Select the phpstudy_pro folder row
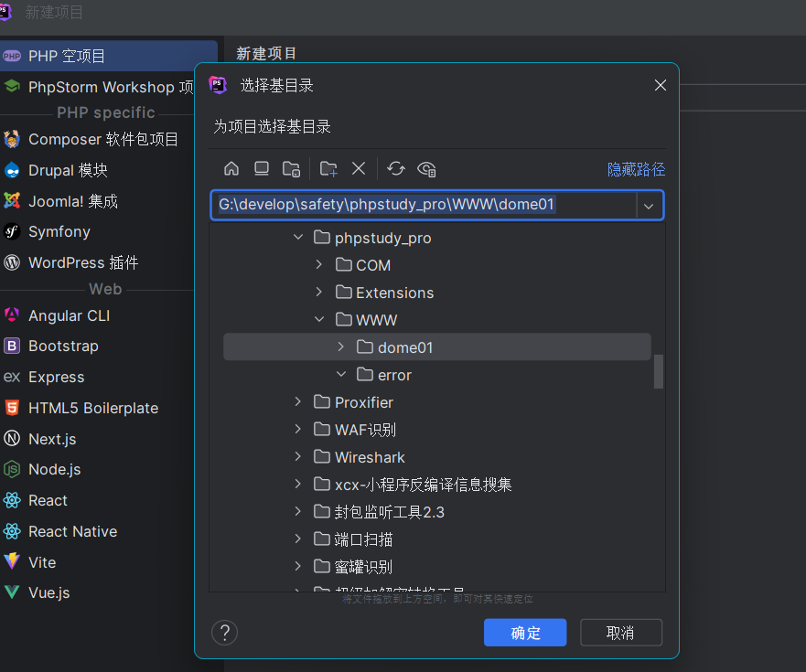Image resolution: width=806 pixels, height=672 pixels. (x=437, y=238)
